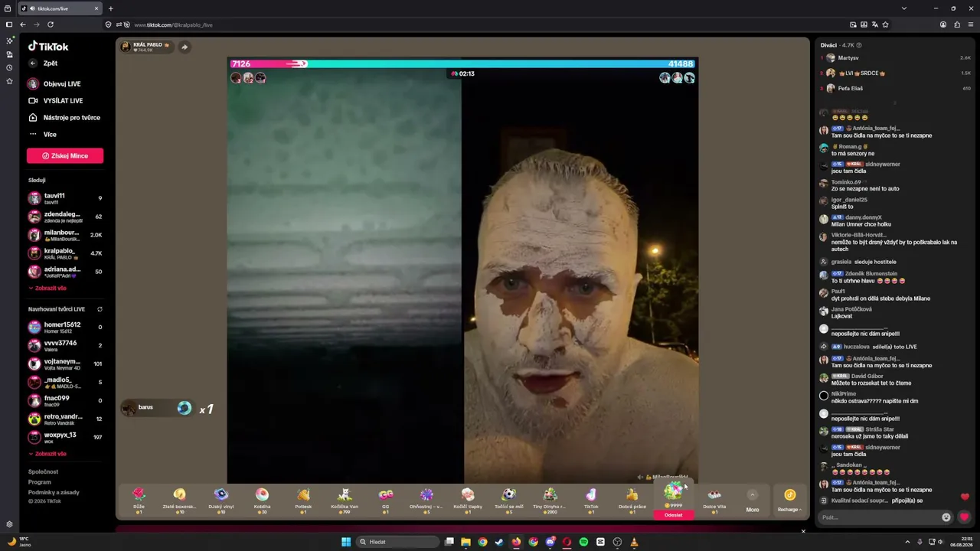
Task: Translate the page via toolbar icon
Action: pyautogui.click(x=875, y=24)
